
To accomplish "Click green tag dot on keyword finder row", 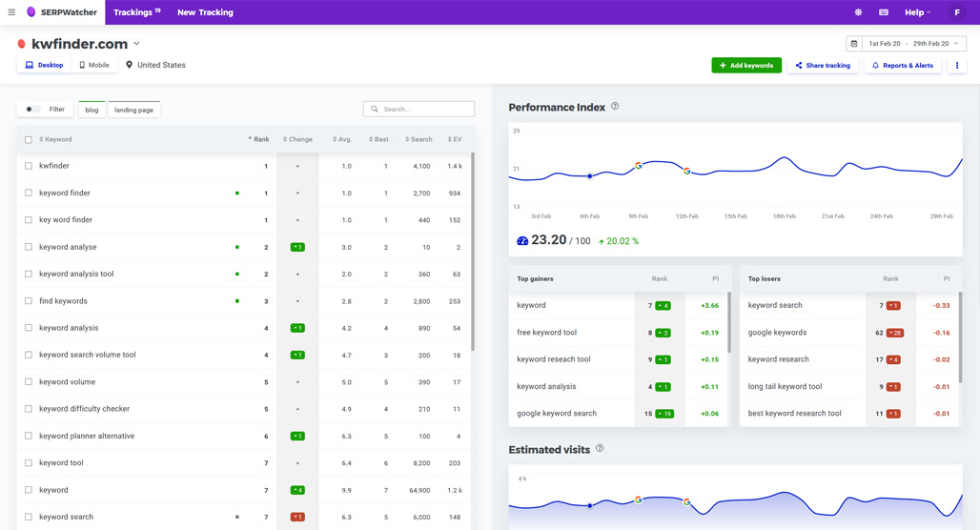I will click(x=236, y=194).
